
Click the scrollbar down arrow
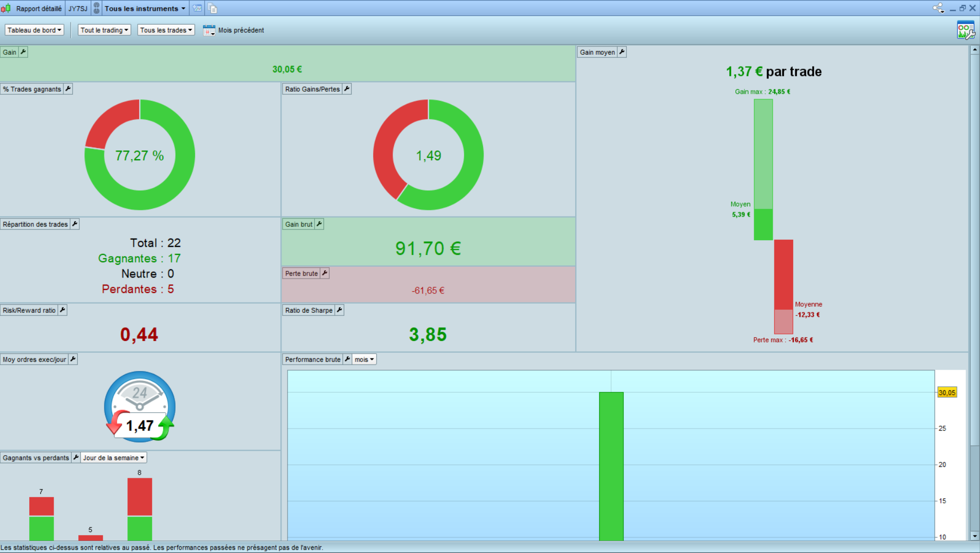tap(974, 536)
